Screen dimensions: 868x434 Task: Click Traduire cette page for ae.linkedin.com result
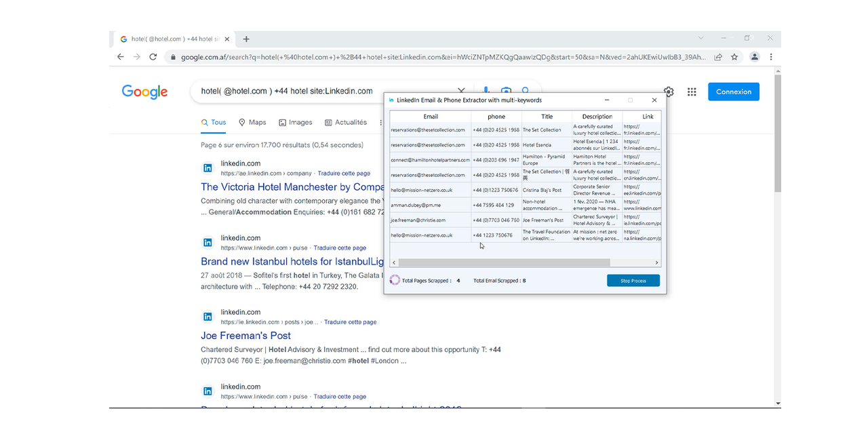coord(343,174)
